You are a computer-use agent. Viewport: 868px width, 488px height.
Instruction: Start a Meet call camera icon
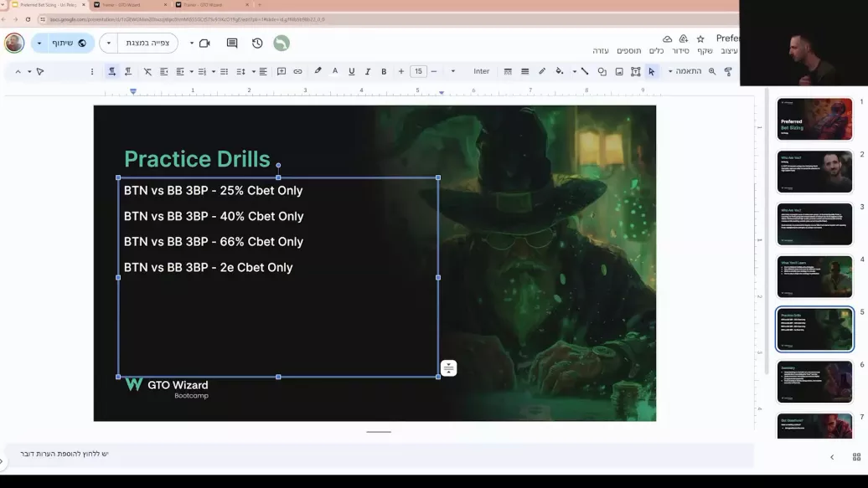click(204, 44)
